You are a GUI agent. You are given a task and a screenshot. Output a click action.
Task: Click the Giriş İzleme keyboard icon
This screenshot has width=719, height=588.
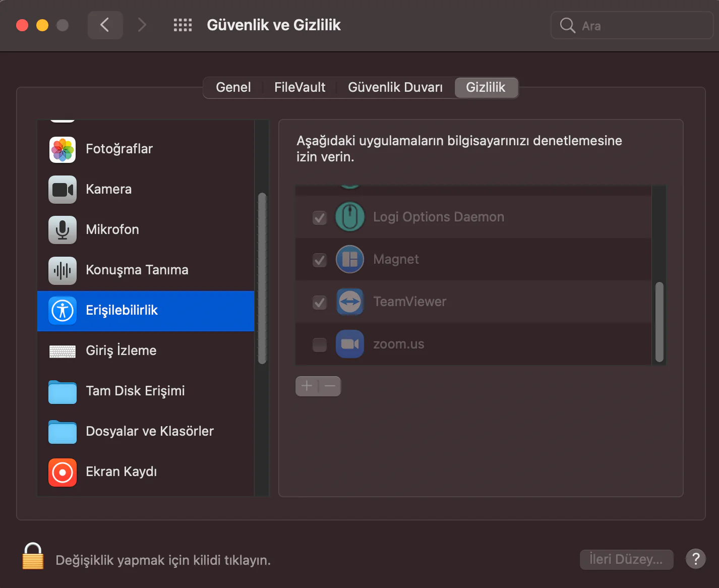point(63,351)
